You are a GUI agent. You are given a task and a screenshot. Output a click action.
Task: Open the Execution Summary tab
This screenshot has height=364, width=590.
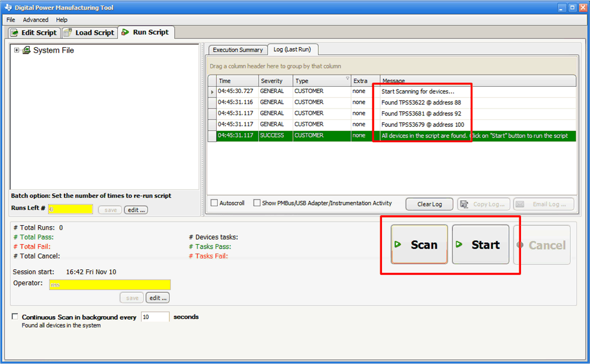pyautogui.click(x=237, y=50)
